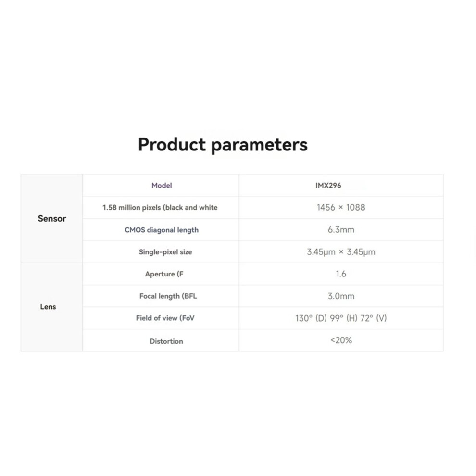The height and width of the screenshot is (476, 476).
Task: Click the Single-pixel size label
Action: point(165,252)
